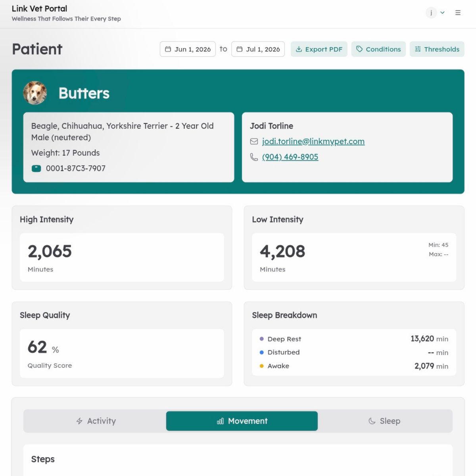Expand the user account dropdown chevron
The height and width of the screenshot is (476, 476).
point(442,13)
